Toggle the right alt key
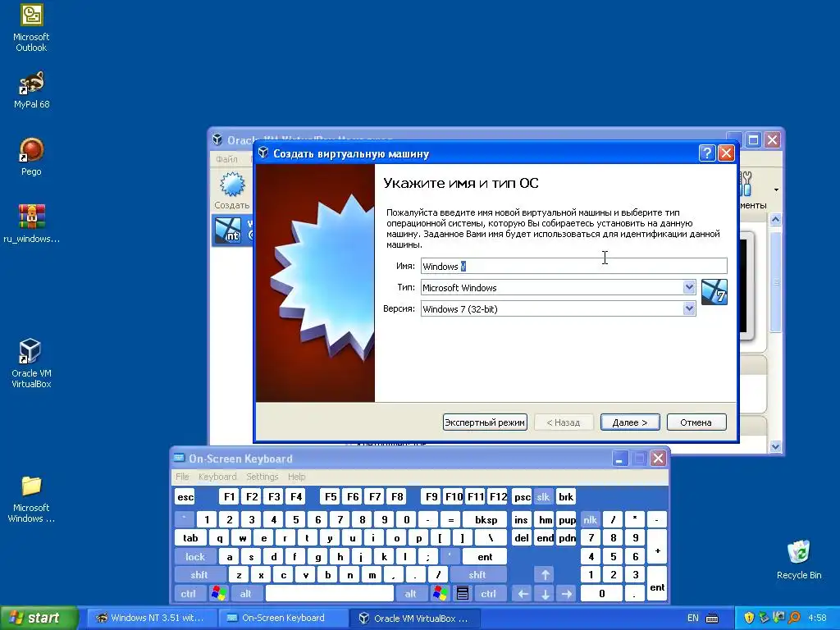 [410, 594]
